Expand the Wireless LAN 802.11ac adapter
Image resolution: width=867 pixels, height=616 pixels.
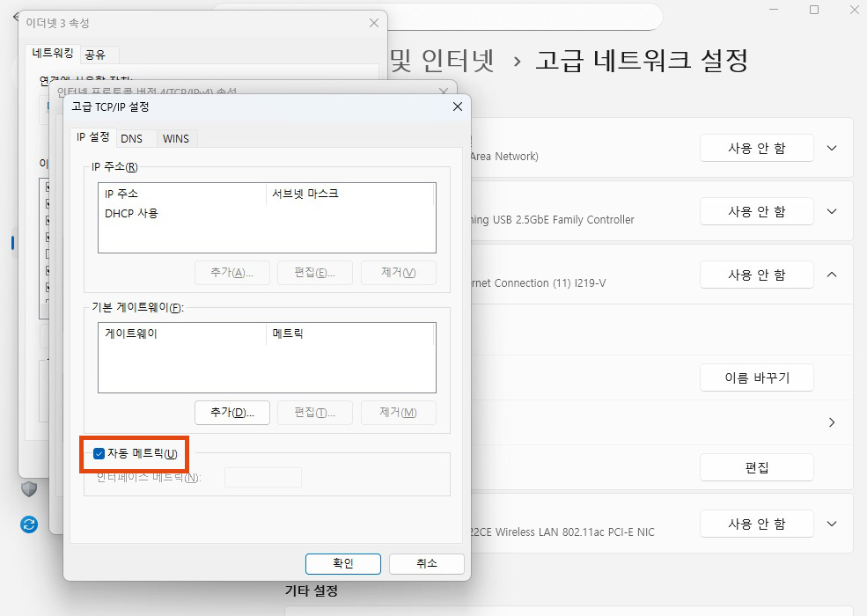click(x=832, y=524)
